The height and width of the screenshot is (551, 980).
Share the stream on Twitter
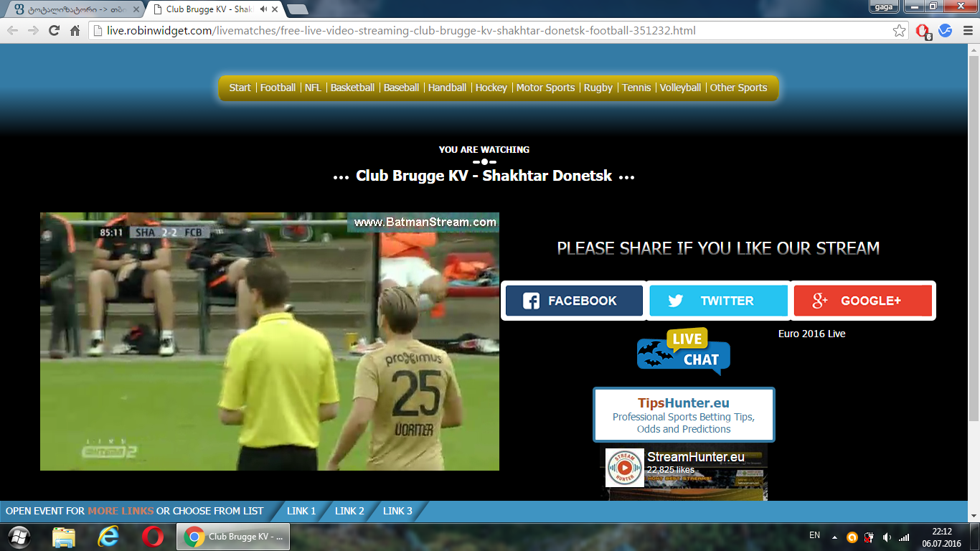coord(718,301)
